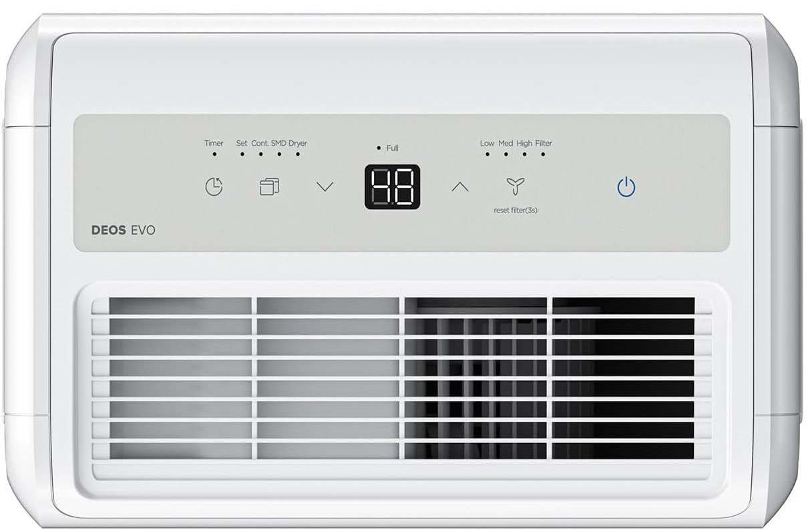Lower humidity with the down chevron
The height and width of the screenshot is (530, 812).
[325, 187]
